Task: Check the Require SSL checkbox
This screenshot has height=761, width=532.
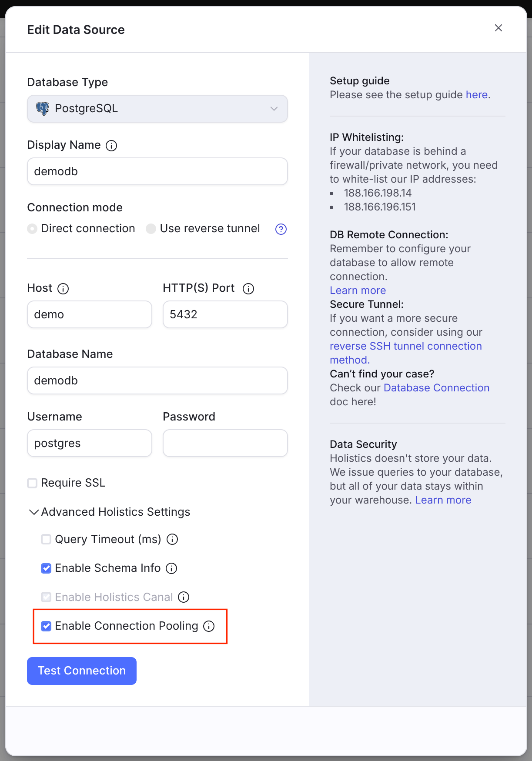Action: 32,483
